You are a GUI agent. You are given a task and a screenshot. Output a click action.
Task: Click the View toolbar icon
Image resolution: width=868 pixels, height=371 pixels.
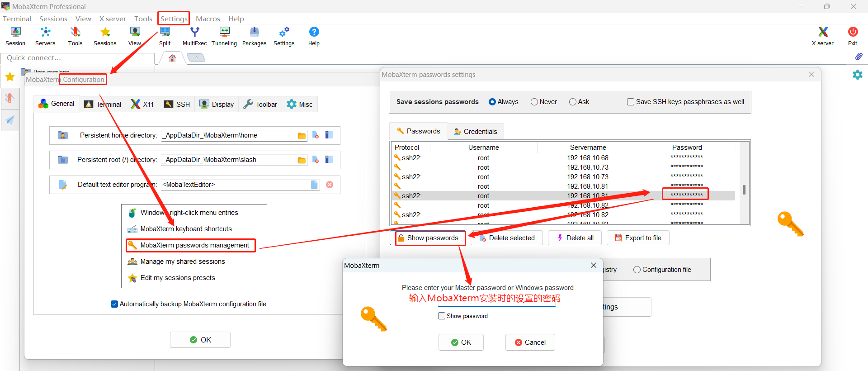click(x=135, y=36)
